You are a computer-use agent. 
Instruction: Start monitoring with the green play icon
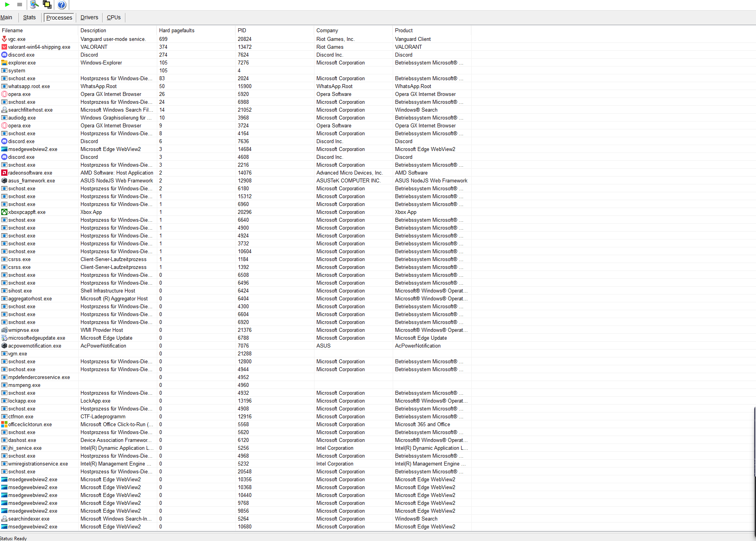6,5
